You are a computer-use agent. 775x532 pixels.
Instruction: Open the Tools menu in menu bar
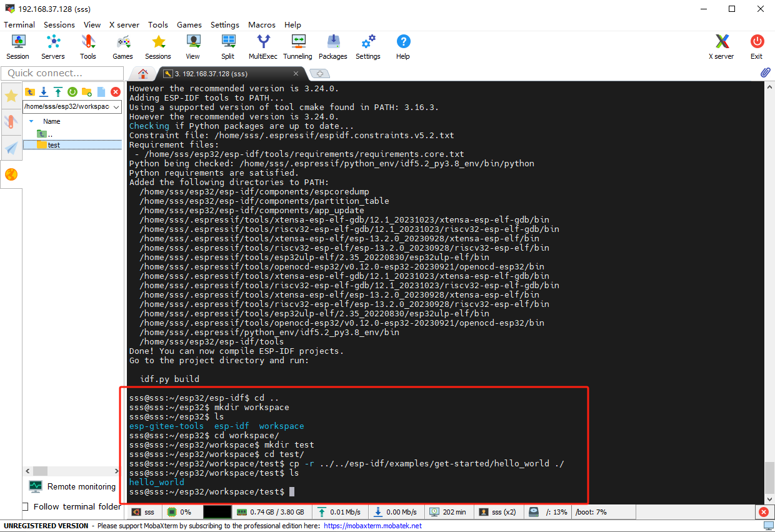tap(158, 24)
